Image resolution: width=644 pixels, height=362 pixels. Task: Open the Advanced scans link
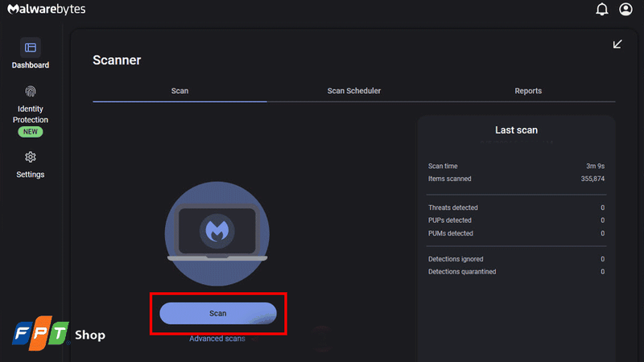point(217,339)
